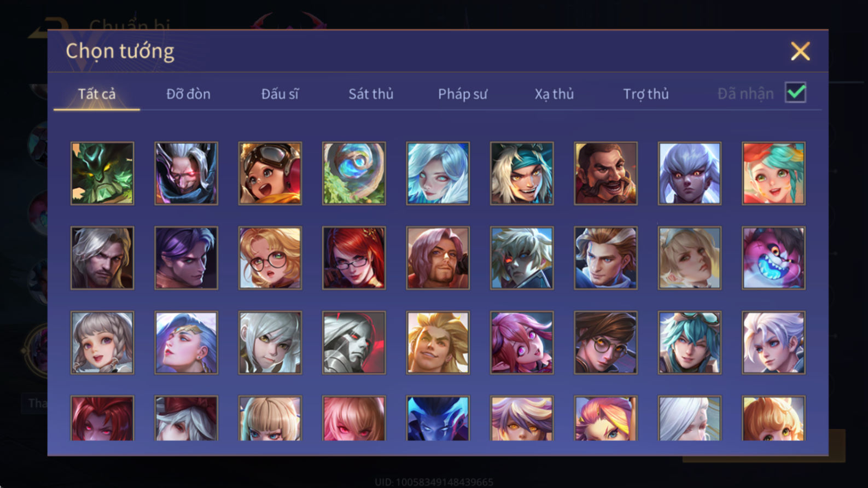Image resolution: width=868 pixels, height=488 pixels.
Task: Choose the spiky golden-haired hero portrait
Action: point(438,342)
